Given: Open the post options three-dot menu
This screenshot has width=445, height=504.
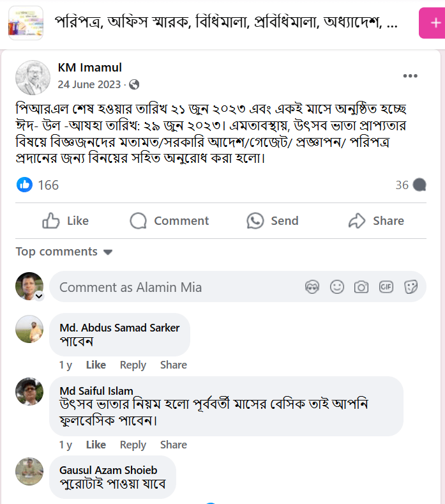Looking at the screenshot, I should 410,76.
